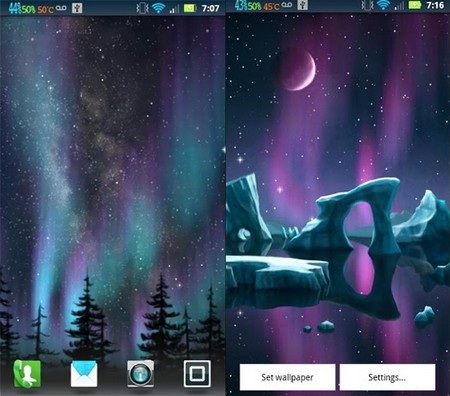Tap the square app drawer icon

click(x=197, y=374)
